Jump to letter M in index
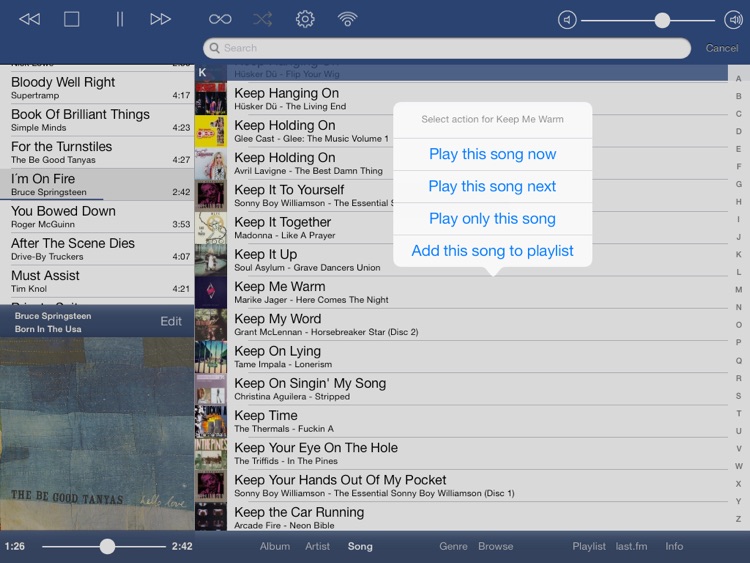Image resolution: width=750 pixels, height=563 pixels. tap(739, 289)
